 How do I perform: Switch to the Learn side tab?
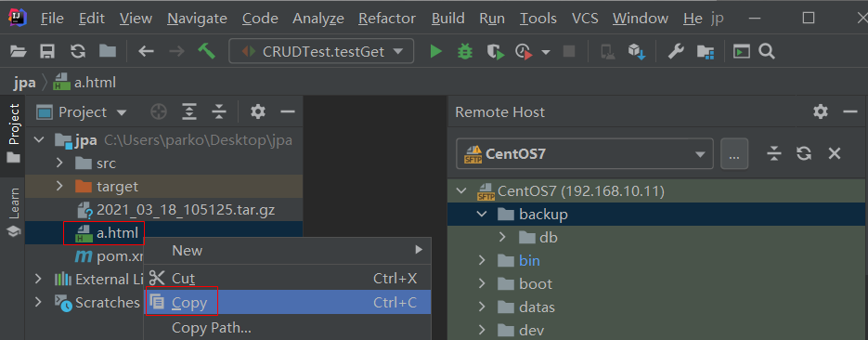pos(13,212)
